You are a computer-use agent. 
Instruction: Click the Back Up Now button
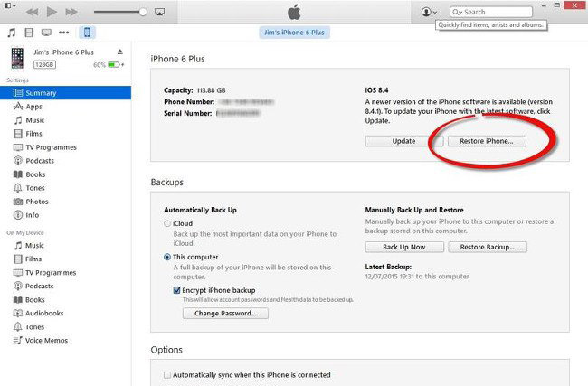coord(404,248)
